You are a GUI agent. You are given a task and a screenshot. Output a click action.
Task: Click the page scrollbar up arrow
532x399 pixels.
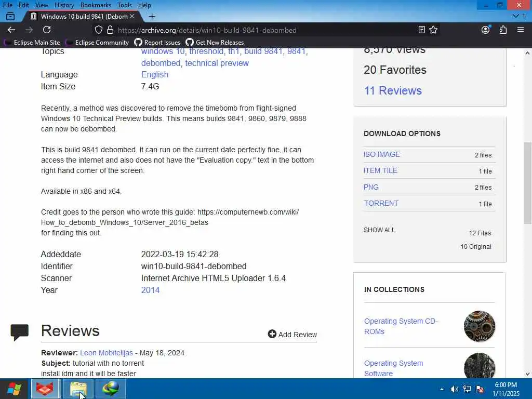(x=527, y=53)
